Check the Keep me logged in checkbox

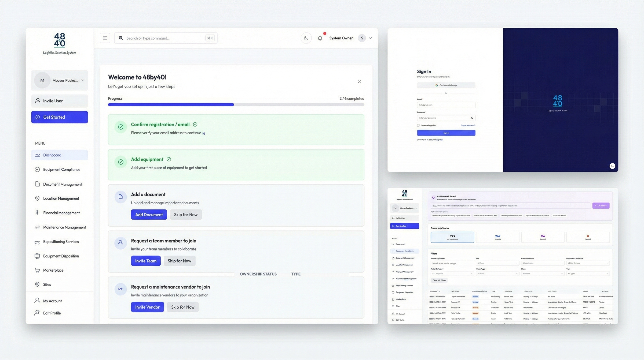(418, 125)
